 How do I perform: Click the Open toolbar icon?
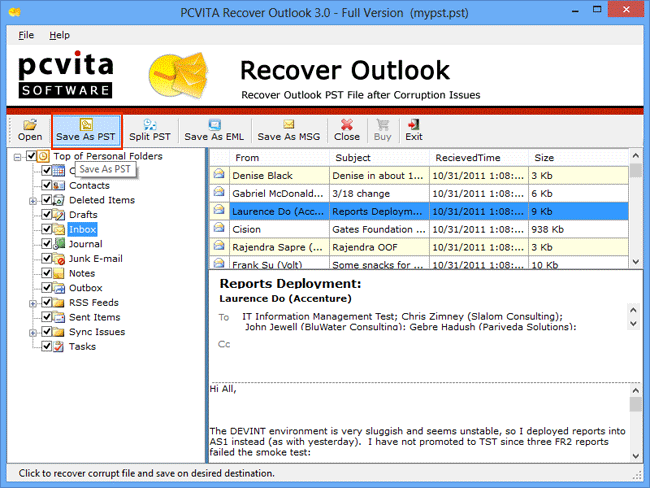(x=30, y=124)
